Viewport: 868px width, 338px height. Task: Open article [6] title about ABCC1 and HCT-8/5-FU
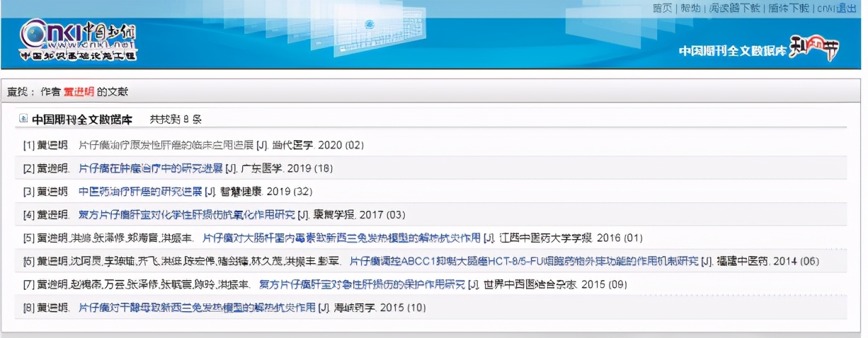[524, 262]
